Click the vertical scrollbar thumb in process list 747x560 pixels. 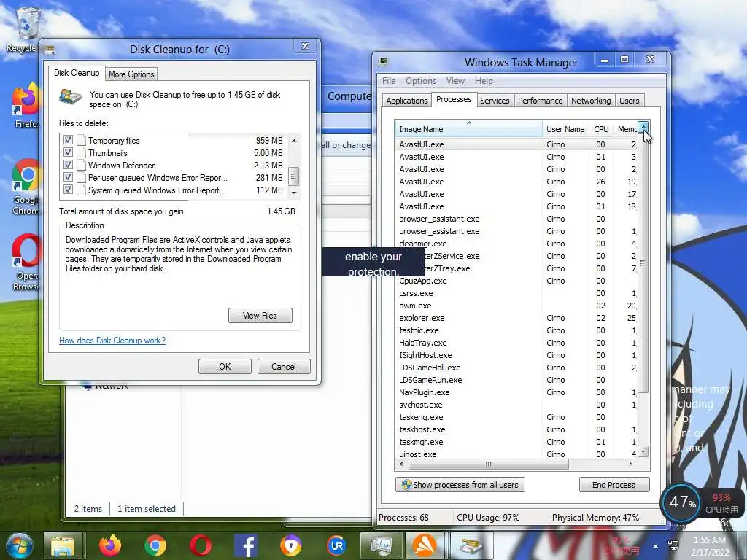coord(643,262)
